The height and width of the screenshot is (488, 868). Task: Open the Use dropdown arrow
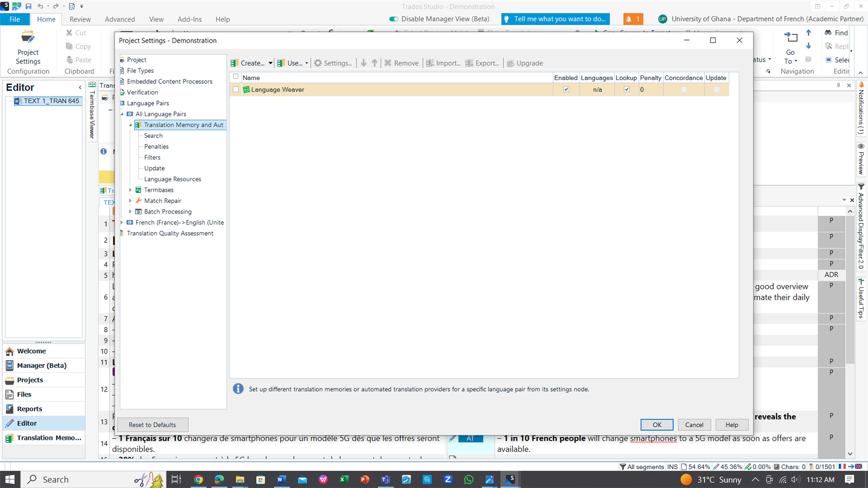point(307,63)
